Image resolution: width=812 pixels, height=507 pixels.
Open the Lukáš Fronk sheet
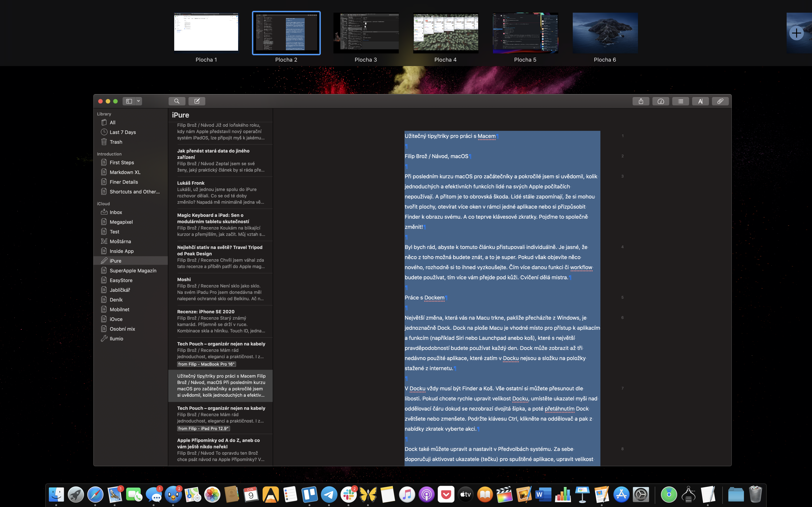(x=220, y=192)
